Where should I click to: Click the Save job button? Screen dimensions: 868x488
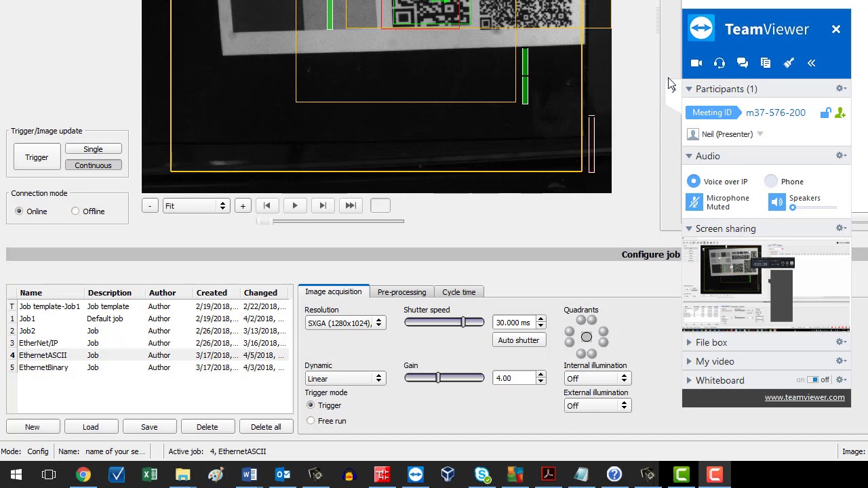pos(149,427)
